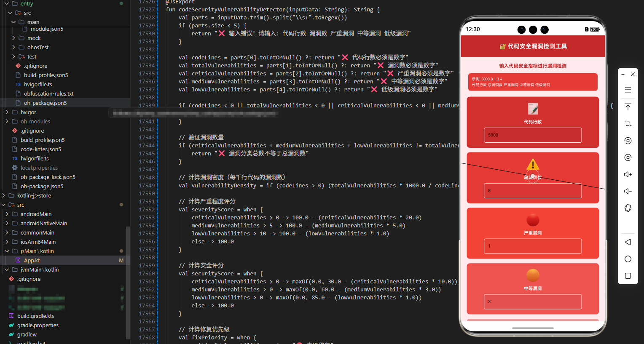Tap the red circle icon above 严重漏洞
The image size is (644, 344).
pyautogui.click(x=533, y=220)
